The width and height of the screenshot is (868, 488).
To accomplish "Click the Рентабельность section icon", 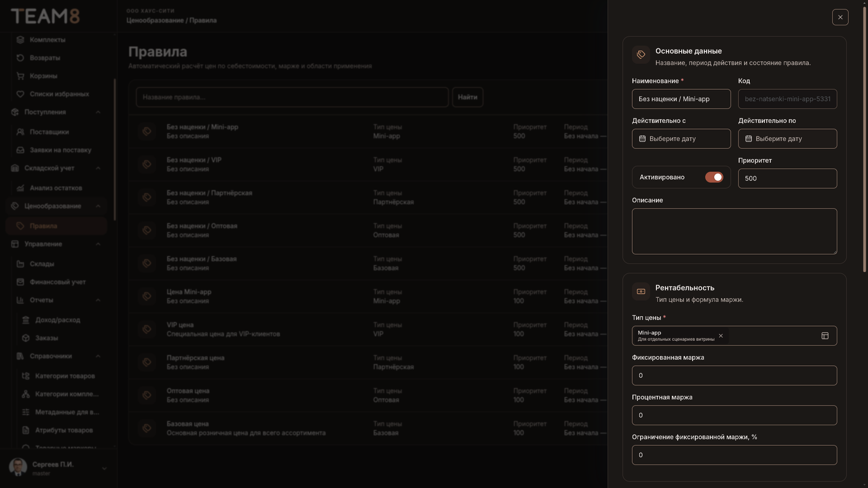I will click(x=641, y=292).
